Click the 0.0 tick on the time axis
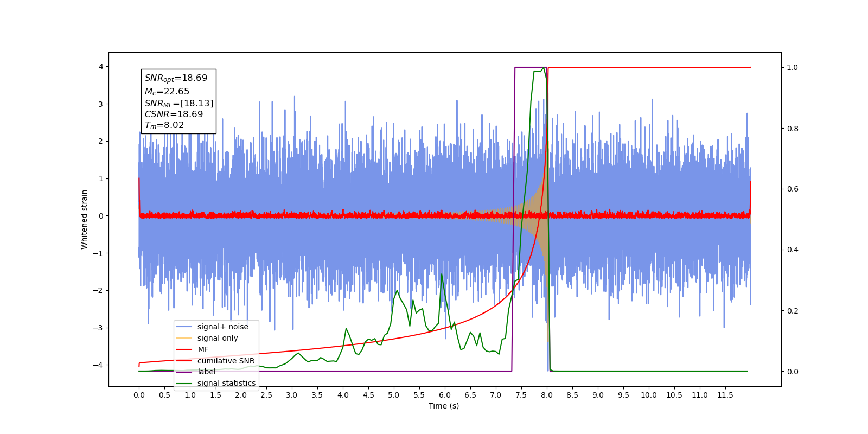Image resolution: width=868 pixels, height=434 pixels. click(x=139, y=395)
